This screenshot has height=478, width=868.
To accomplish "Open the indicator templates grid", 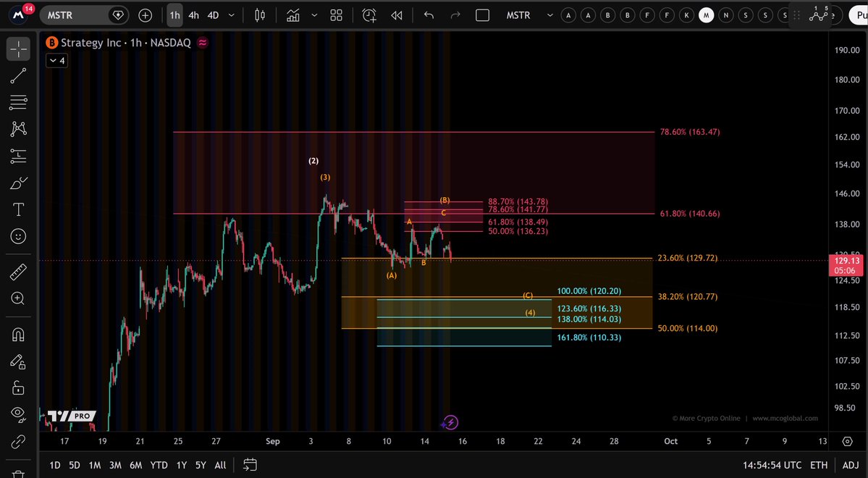I will pyautogui.click(x=336, y=15).
